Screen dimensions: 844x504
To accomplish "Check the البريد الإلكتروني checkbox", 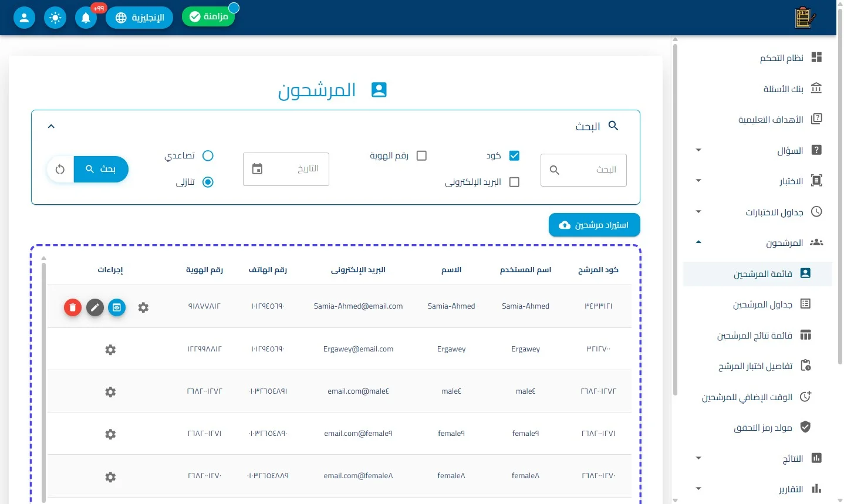I will point(514,182).
